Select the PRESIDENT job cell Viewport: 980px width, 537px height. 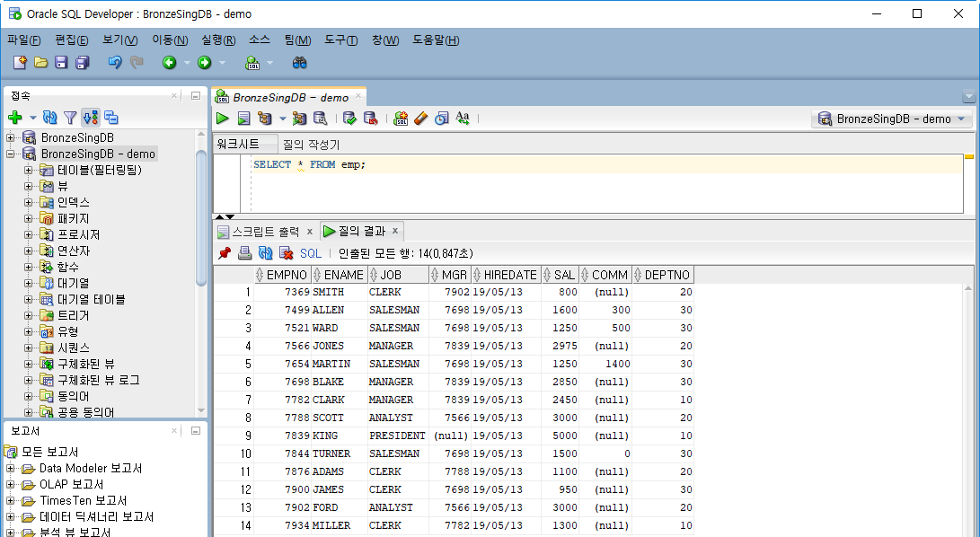[398, 436]
